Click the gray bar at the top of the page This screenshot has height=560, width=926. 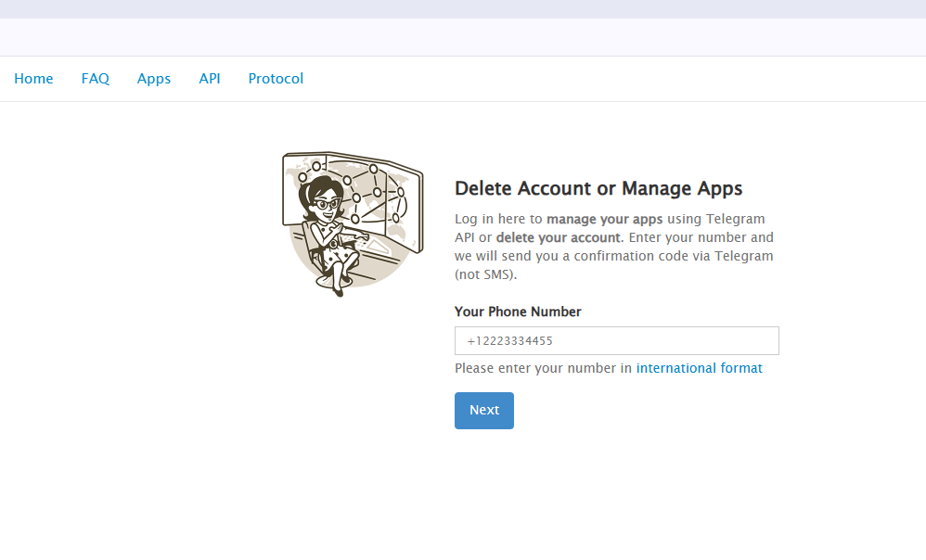coord(463,9)
